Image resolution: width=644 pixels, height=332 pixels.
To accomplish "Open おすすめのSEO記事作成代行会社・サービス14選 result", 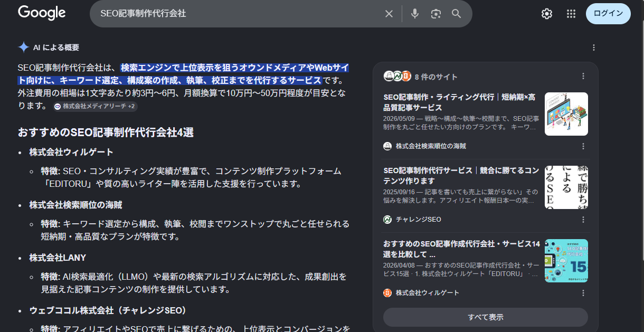I will [x=462, y=249].
